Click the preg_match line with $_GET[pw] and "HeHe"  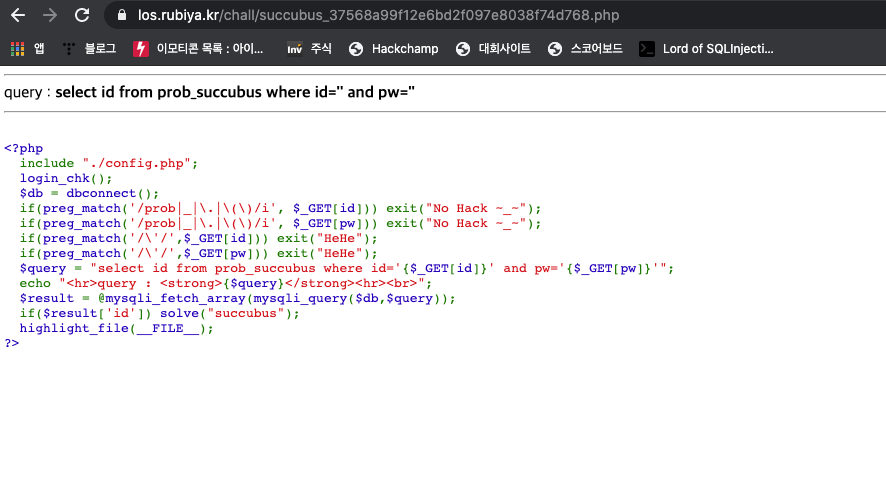point(198,253)
